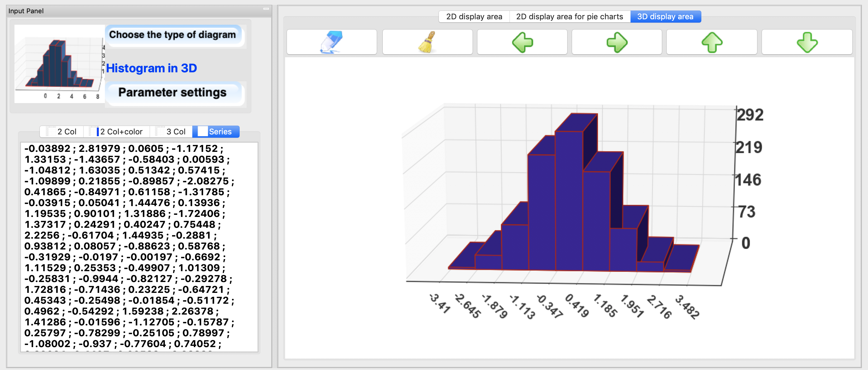Select the Series data tab

pos(216,132)
